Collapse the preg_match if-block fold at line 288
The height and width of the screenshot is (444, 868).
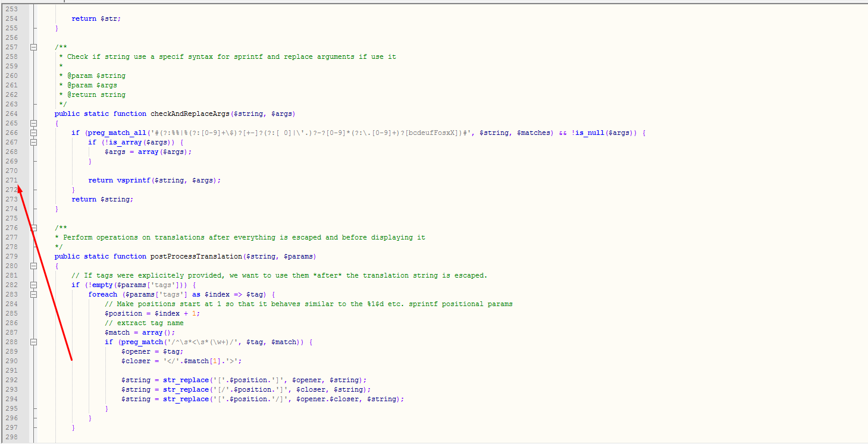34,342
